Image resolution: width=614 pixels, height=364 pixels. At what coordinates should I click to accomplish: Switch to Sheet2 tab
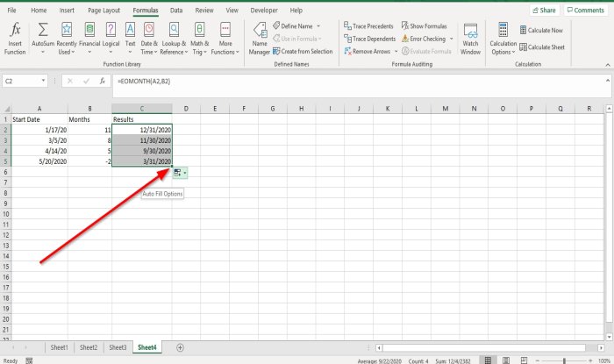pyautogui.click(x=89, y=347)
